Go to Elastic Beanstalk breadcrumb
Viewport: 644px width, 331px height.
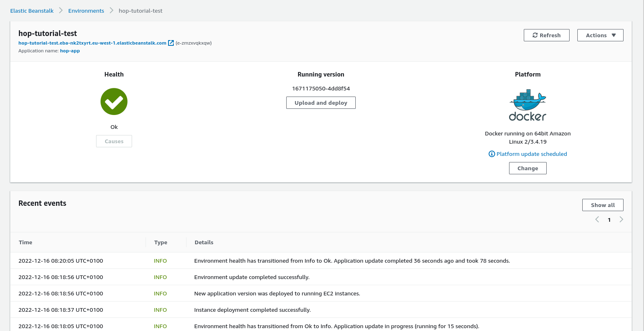32,11
